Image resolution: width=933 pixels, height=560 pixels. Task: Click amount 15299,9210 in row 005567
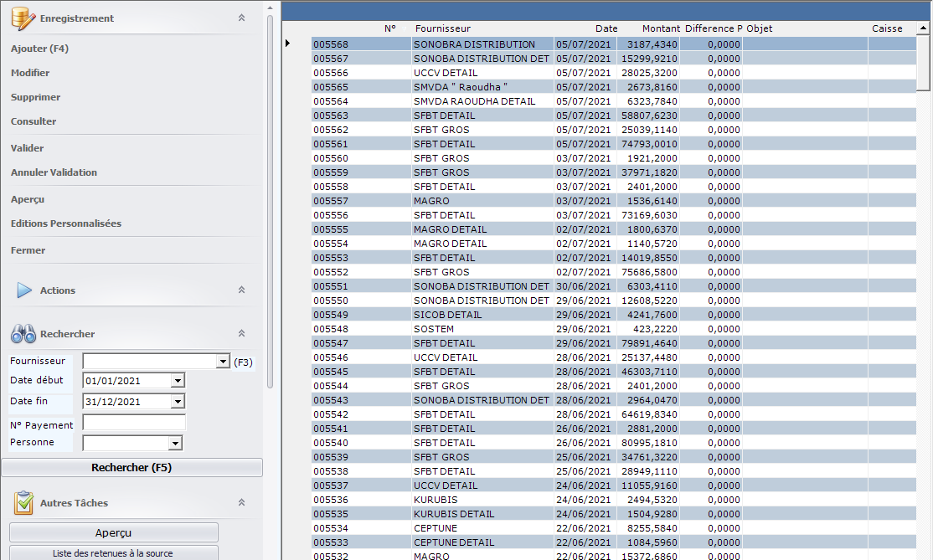pyautogui.click(x=649, y=59)
